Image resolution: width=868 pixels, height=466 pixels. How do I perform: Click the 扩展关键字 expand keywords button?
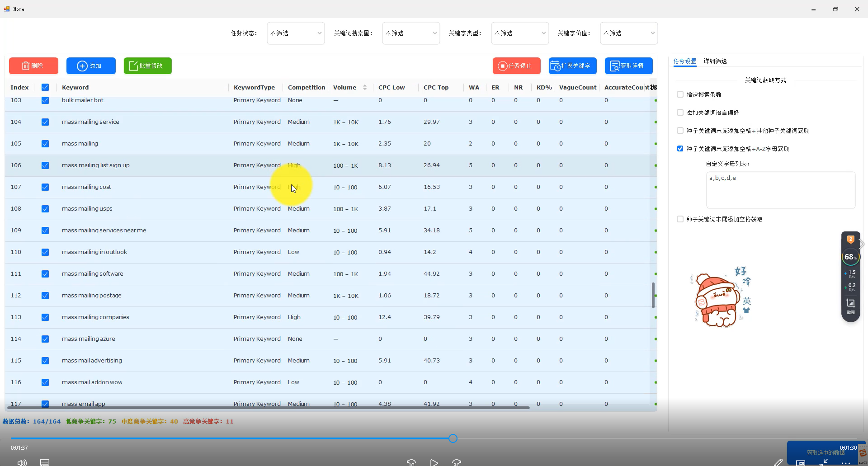[x=572, y=66]
